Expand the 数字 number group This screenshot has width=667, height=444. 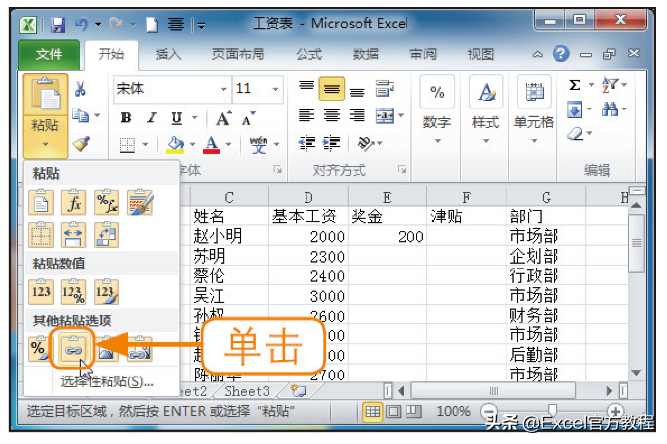(x=437, y=140)
